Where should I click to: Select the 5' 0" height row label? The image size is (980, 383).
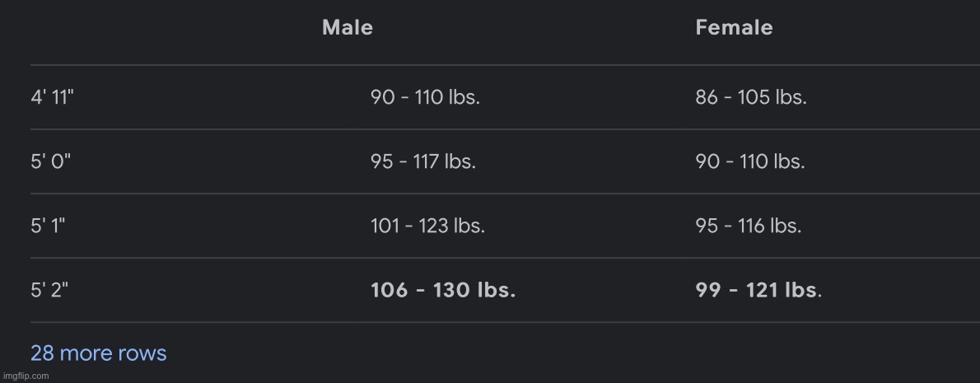tap(51, 161)
